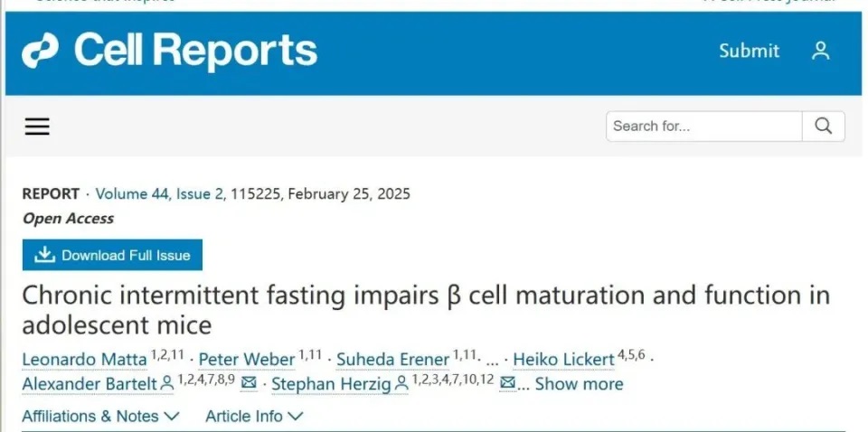The image size is (868, 432).
Task: Click the person icon beside Alexander Bartelt
Action: (x=166, y=383)
